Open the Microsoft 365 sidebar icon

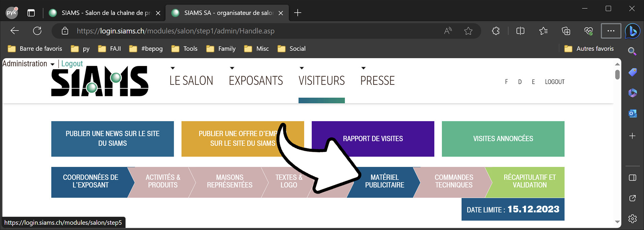[632, 93]
